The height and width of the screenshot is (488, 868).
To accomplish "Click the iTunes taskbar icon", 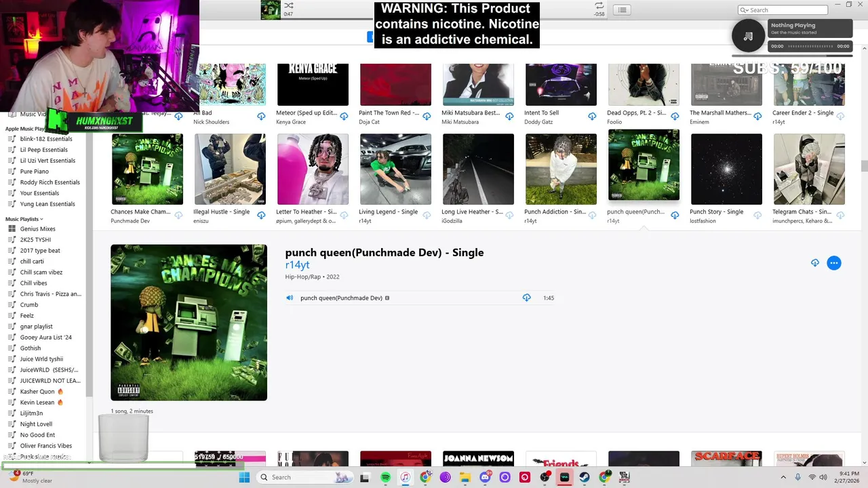I will coord(405,477).
